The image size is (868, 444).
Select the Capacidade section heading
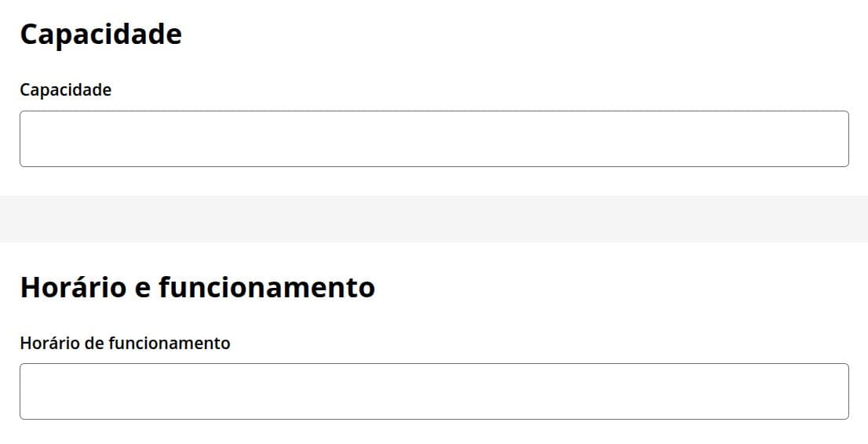(100, 35)
